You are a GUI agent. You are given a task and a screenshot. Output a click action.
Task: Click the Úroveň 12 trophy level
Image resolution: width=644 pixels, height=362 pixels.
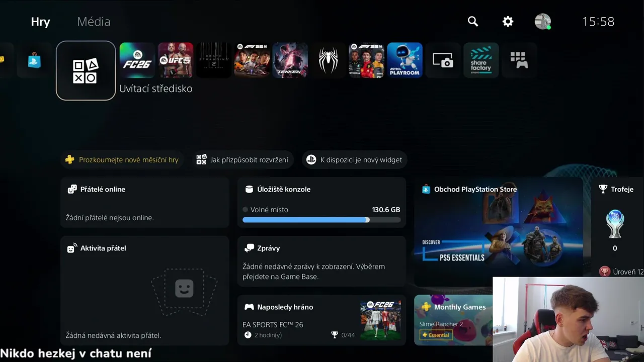[x=621, y=271]
